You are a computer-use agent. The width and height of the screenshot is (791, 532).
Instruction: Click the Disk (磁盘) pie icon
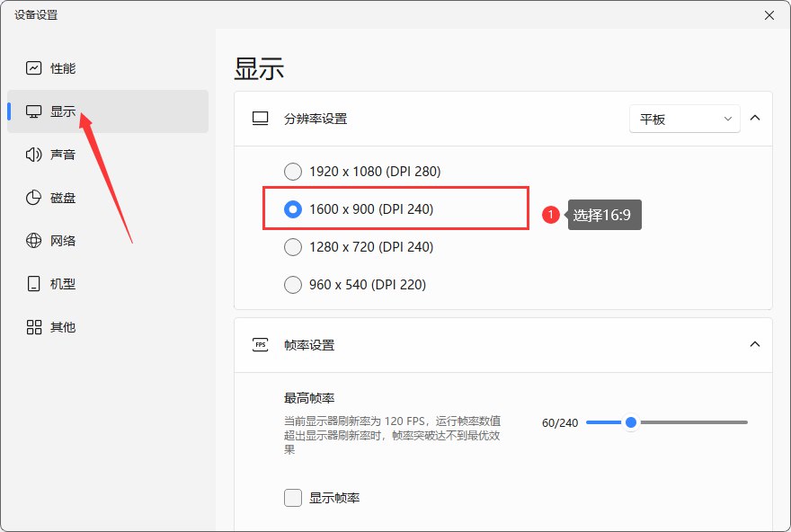[x=34, y=198]
